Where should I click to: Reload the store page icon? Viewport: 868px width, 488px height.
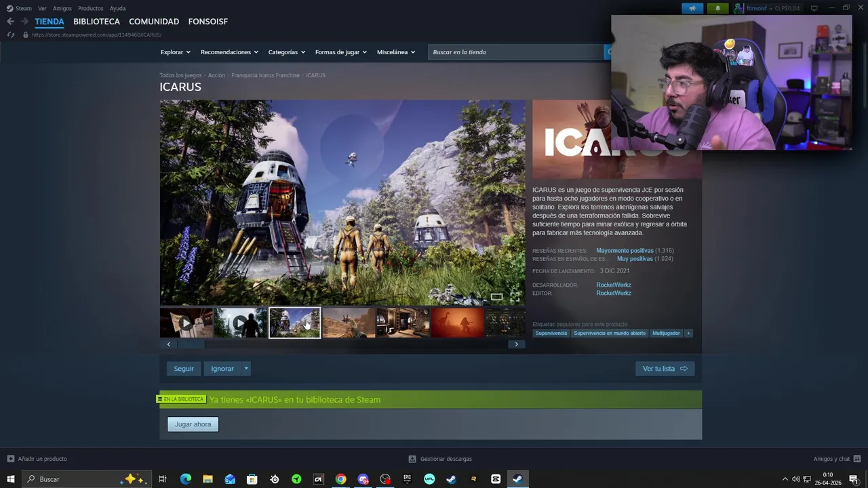pyautogui.click(x=11, y=35)
